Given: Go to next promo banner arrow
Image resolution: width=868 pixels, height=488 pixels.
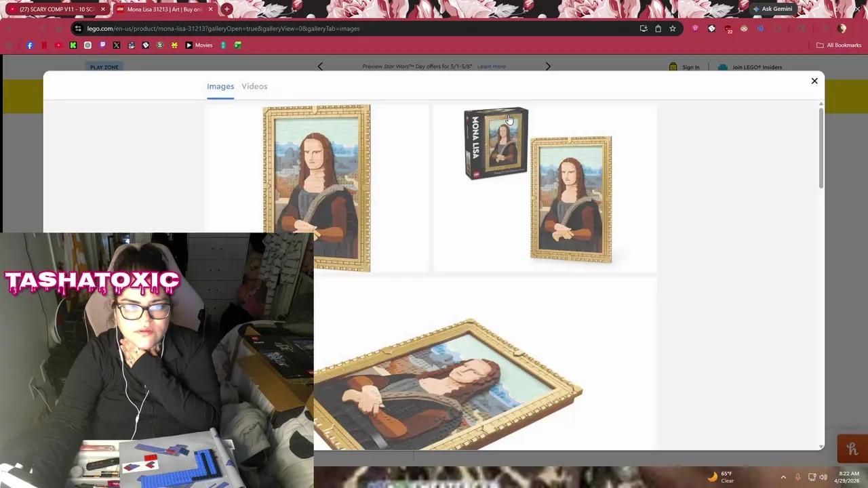Looking at the screenshot, I should pos(548,66).
